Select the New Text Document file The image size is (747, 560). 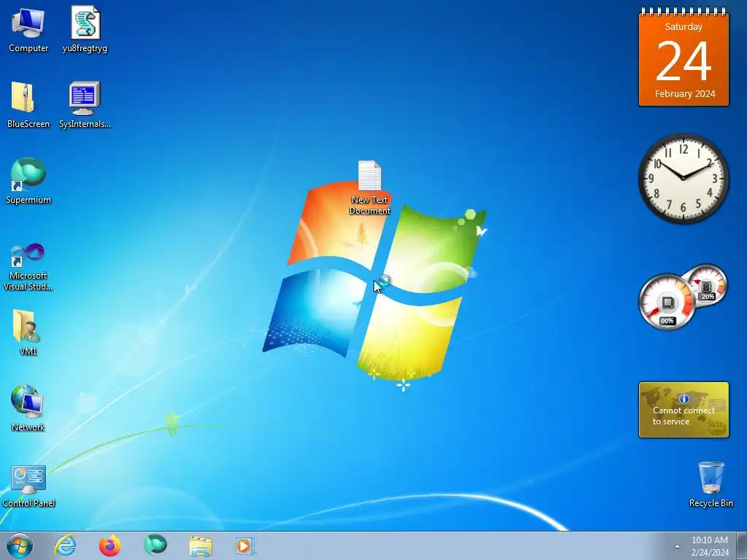370,187
